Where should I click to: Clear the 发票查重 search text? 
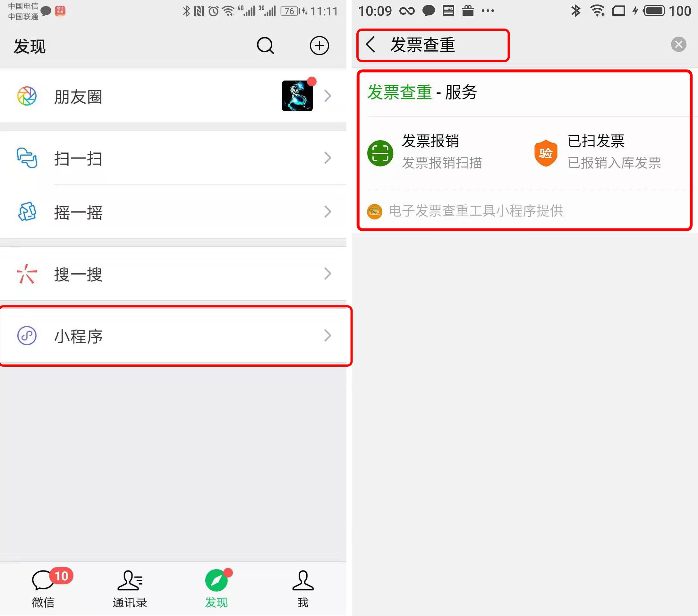[678, 44]
